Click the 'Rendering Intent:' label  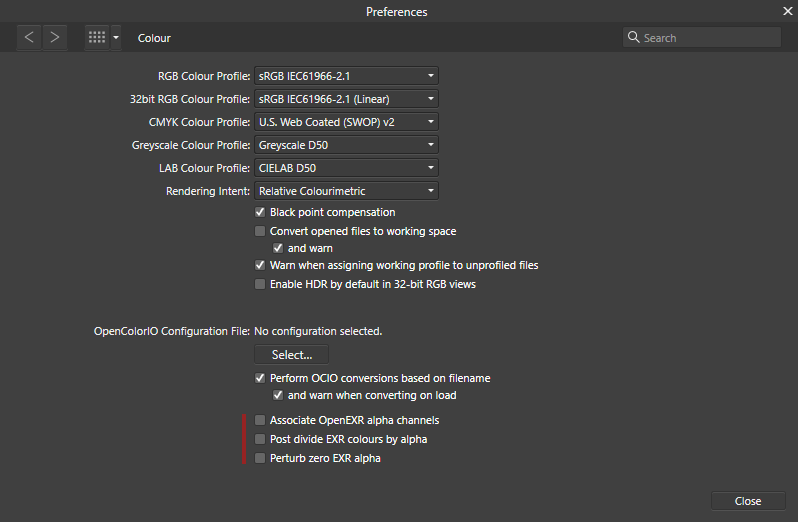point(208,191)
